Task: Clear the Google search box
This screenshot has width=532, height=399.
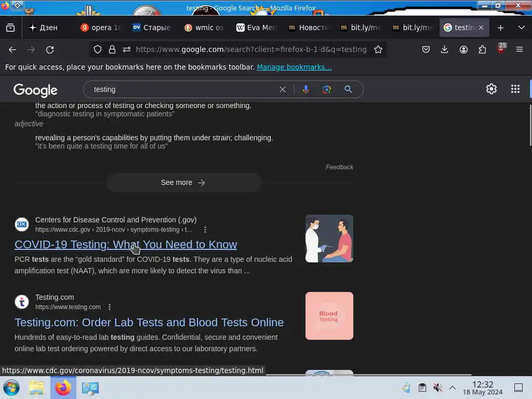Action: pos(282,89)
